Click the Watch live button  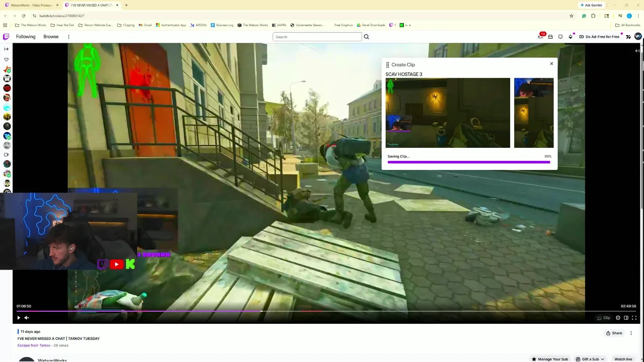coord(623,359)
